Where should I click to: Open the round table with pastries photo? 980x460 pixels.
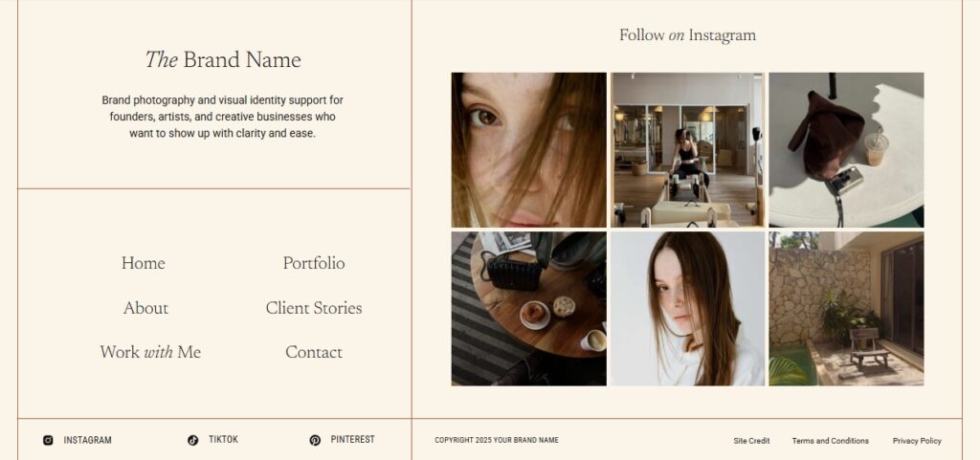click(x=528, y=309)
